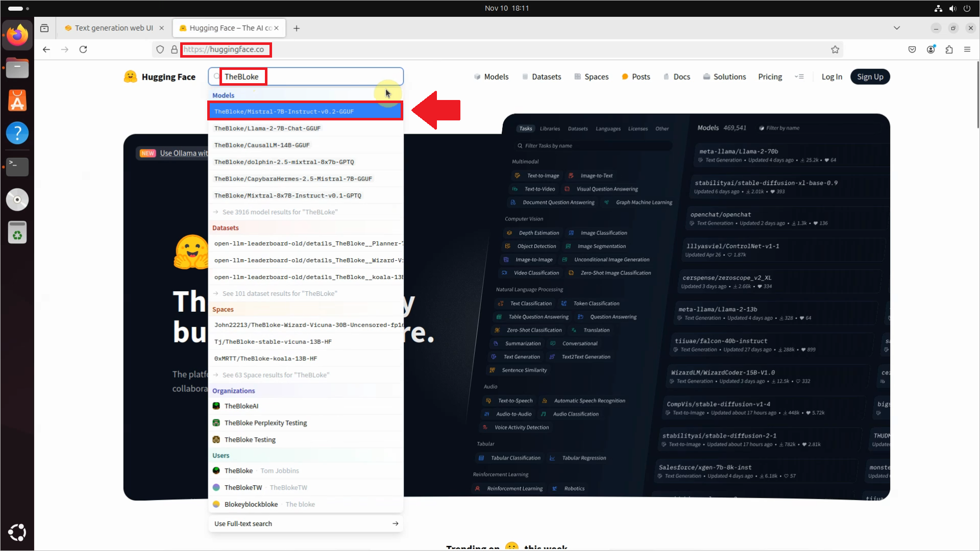
Task: Click the TheBLoke search field
Action: click(306, 77)
